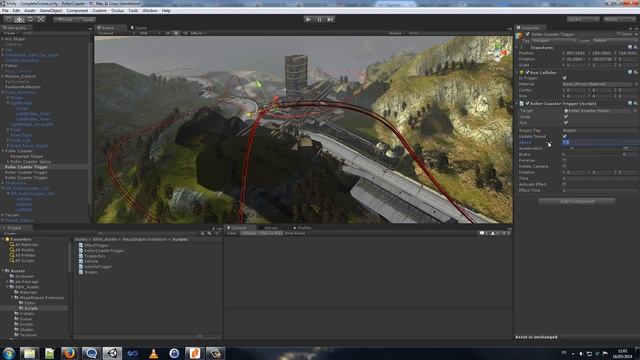640x360 pixels.
Task: Open the Box Collider help icon
Action: point(630,72)
